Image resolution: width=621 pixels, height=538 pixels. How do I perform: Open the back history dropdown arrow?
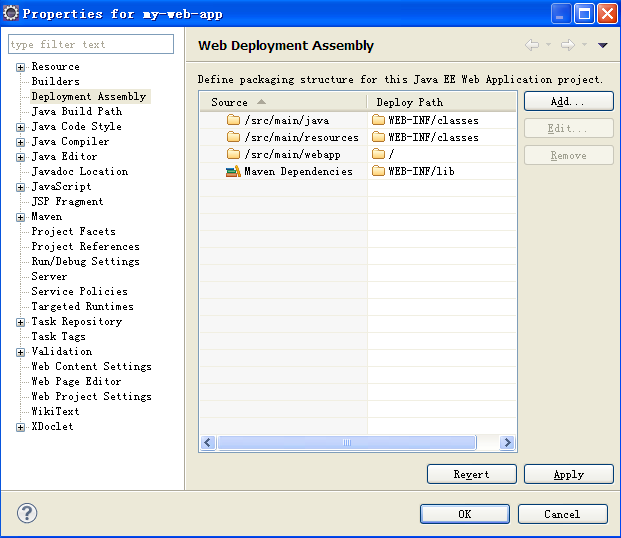click(549, 44)
